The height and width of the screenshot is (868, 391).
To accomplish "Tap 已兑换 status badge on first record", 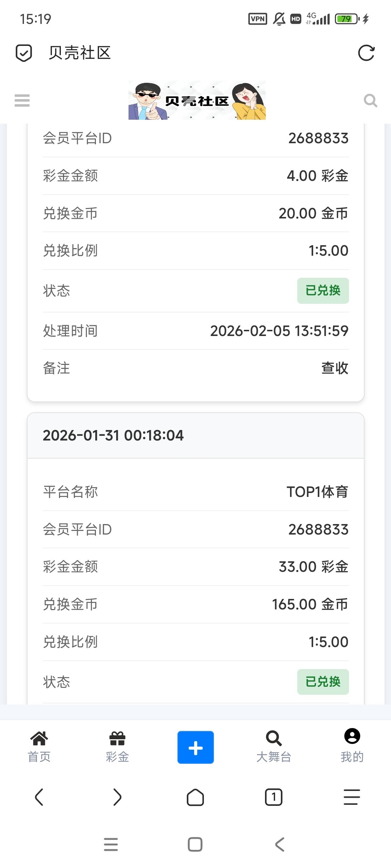I will tap(323, 291).
